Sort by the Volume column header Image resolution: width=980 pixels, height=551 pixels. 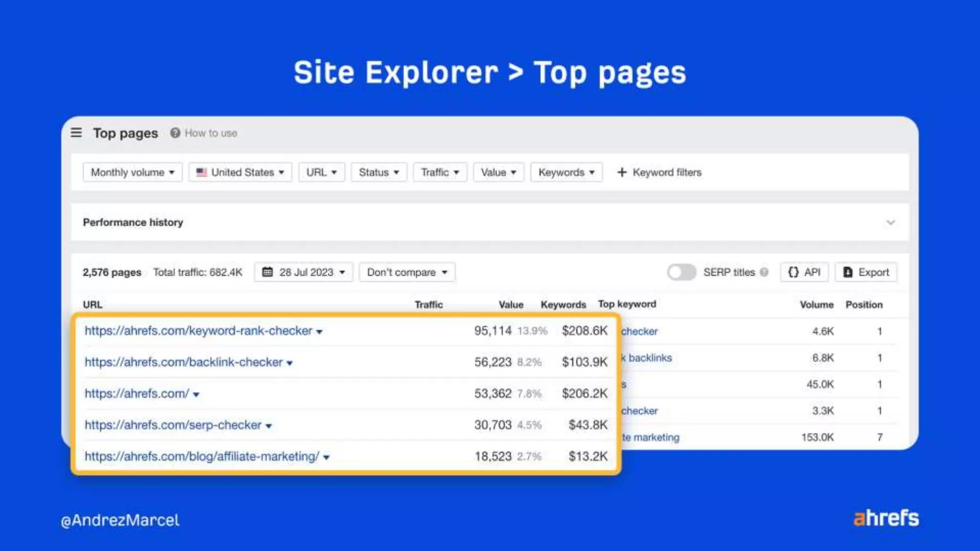coord(816,305)
